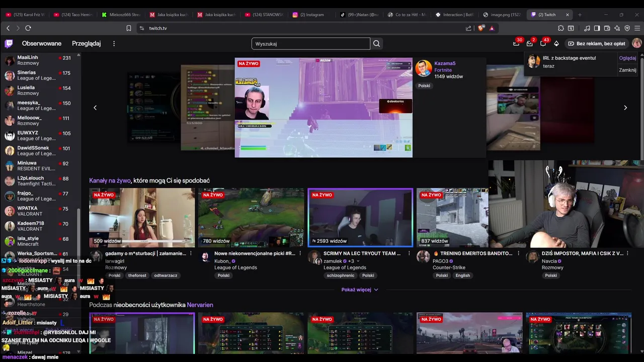Open the featured Kazama5 stream player

point(324,108)
